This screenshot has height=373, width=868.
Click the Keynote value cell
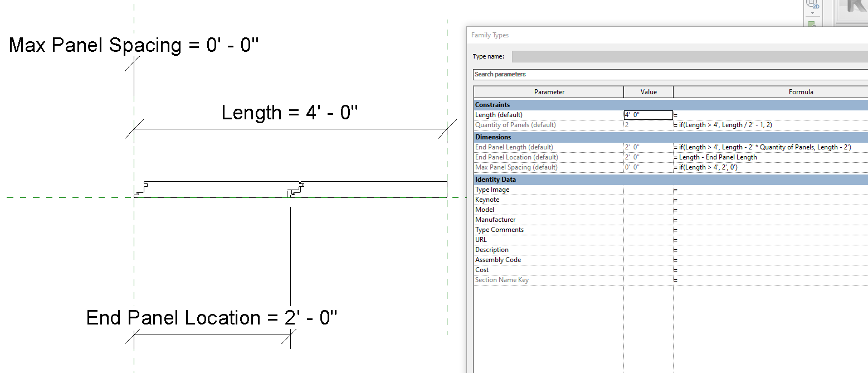tap(648, 200)
